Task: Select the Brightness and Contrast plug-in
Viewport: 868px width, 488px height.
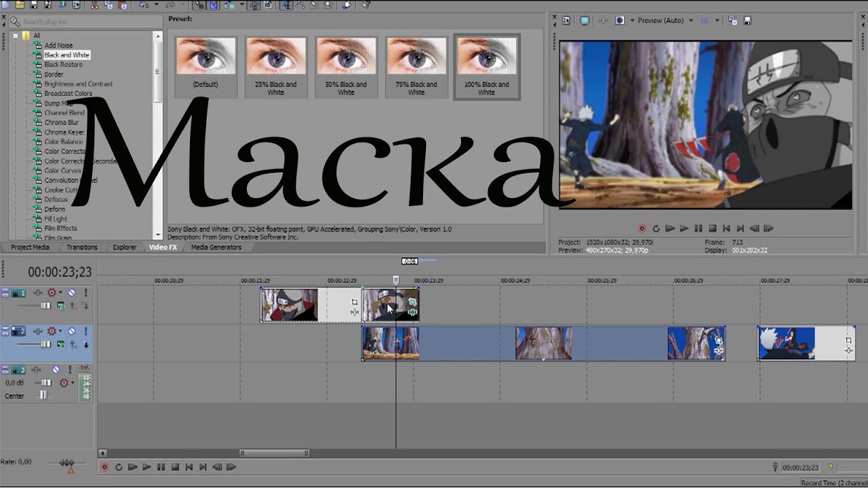Action: pyautogui.click(x=79, y=84)
